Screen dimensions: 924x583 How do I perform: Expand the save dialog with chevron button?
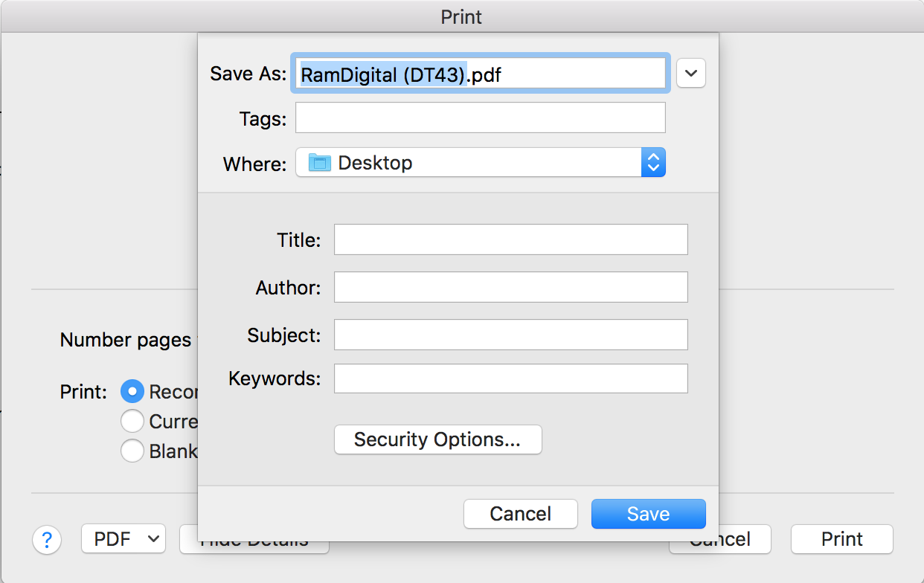[691, 74]
